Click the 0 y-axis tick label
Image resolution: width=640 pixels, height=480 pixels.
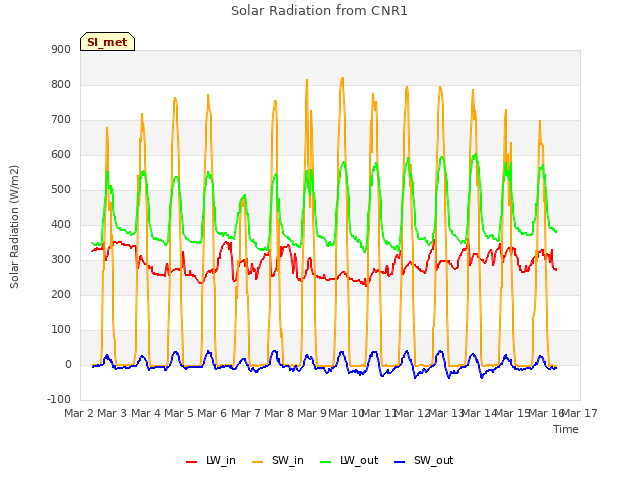click(x=68, y=364)
